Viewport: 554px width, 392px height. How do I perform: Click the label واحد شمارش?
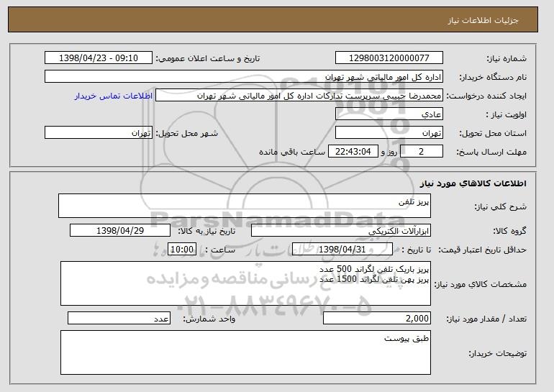[x=209, y=319]
